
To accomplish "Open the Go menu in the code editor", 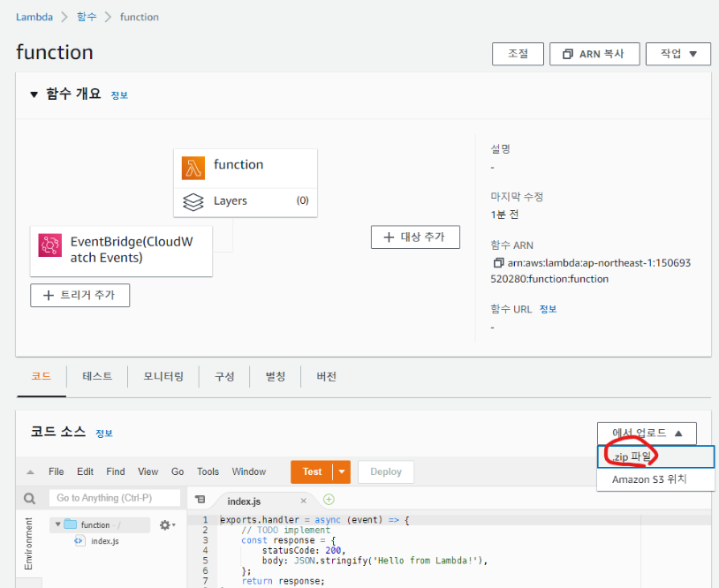I will (178, 471).
